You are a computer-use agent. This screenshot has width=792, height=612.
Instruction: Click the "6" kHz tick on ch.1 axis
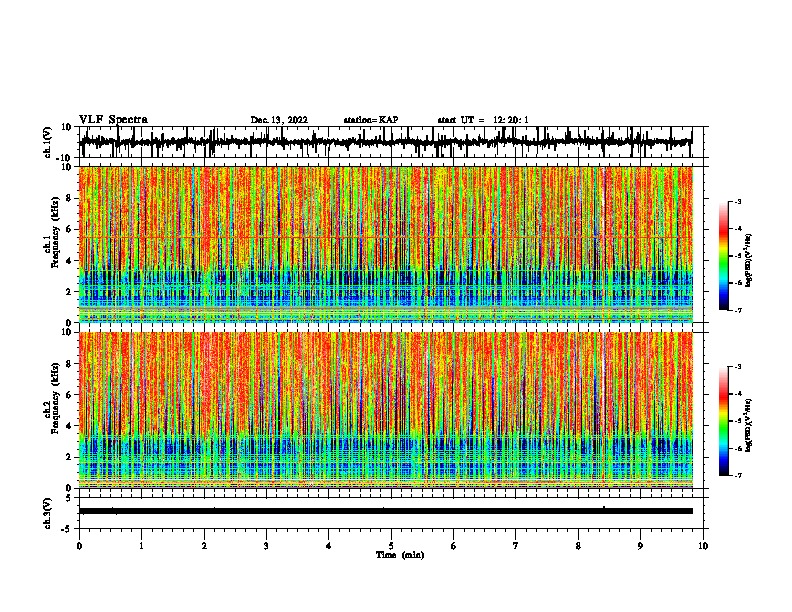69,229
